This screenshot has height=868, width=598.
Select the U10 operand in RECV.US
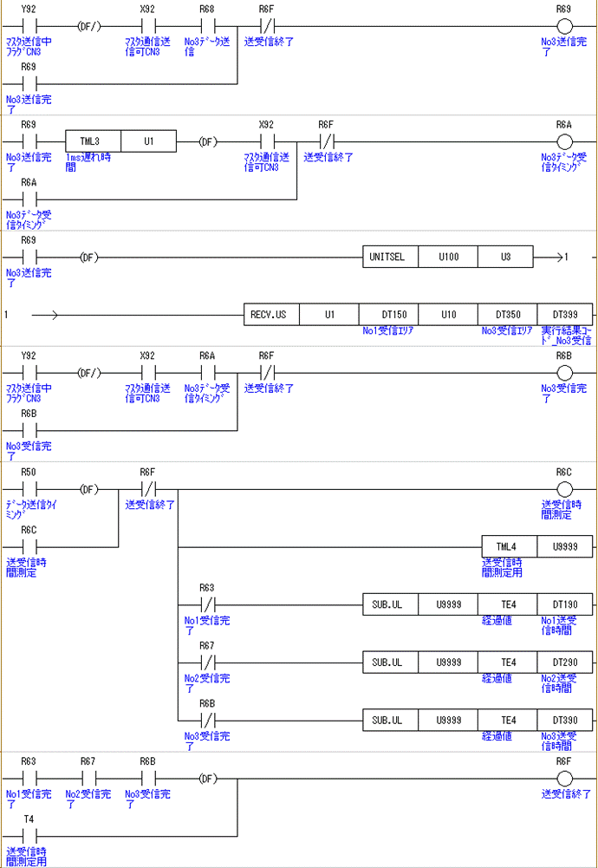click(447, 314)
